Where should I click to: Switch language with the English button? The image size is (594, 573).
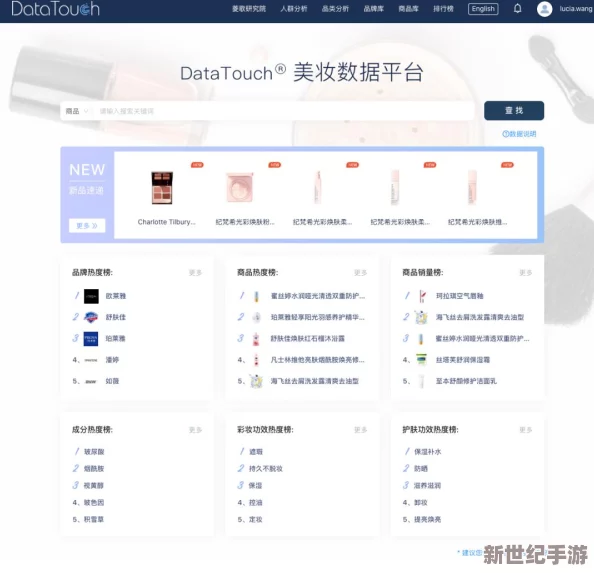[483, 9]
